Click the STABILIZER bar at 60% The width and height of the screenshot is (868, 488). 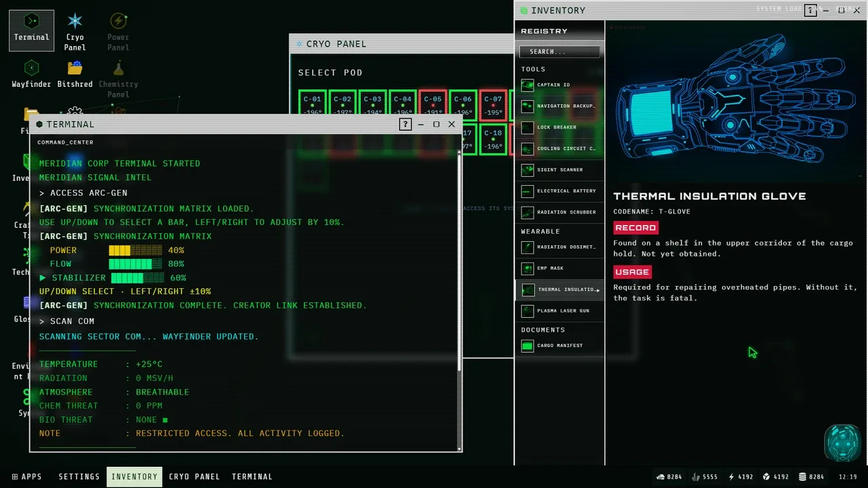(138, 278)
